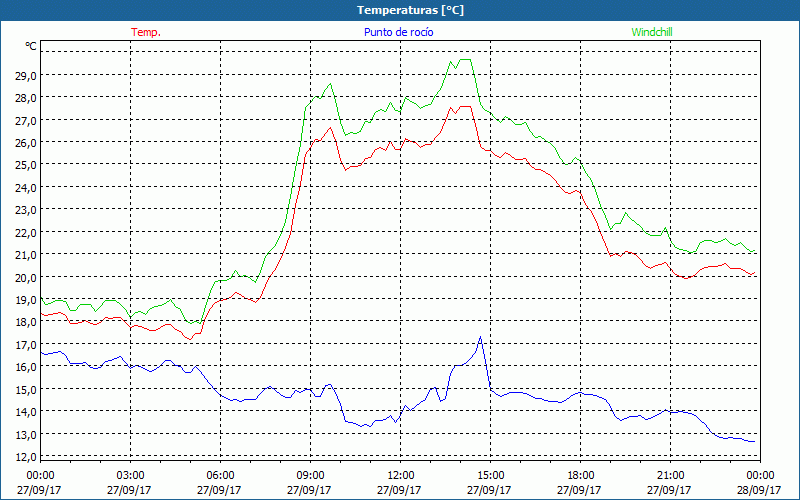The height and width of the screenshot is (500, 800).
Task: Click the 21,0 y-axis value
Action: coord(27,254)
